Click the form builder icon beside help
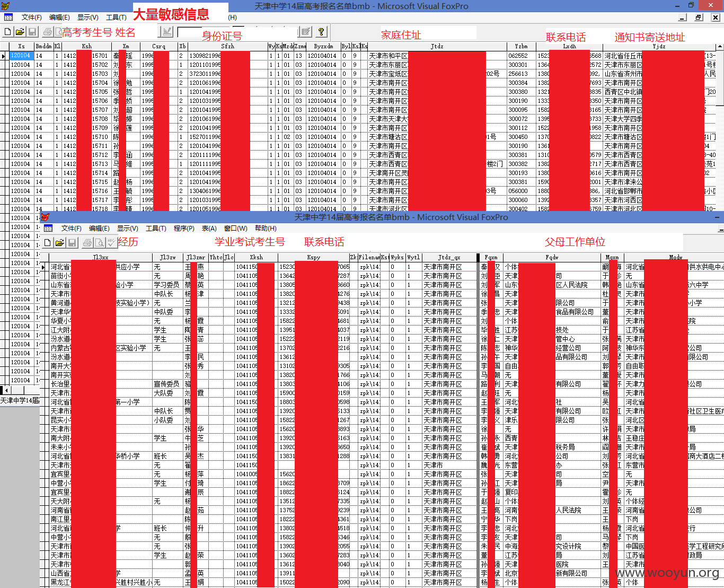This screenshot has width=724, height=588. click(x=305, y=32)
